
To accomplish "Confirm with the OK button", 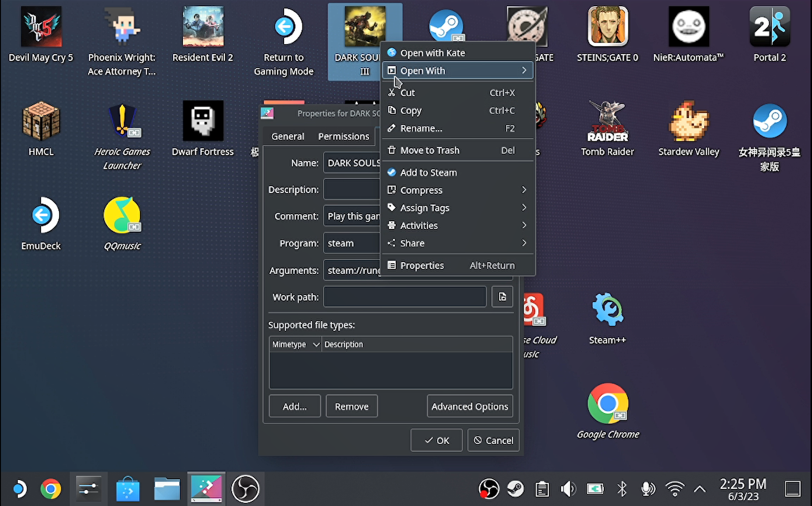I will (437, 440).
